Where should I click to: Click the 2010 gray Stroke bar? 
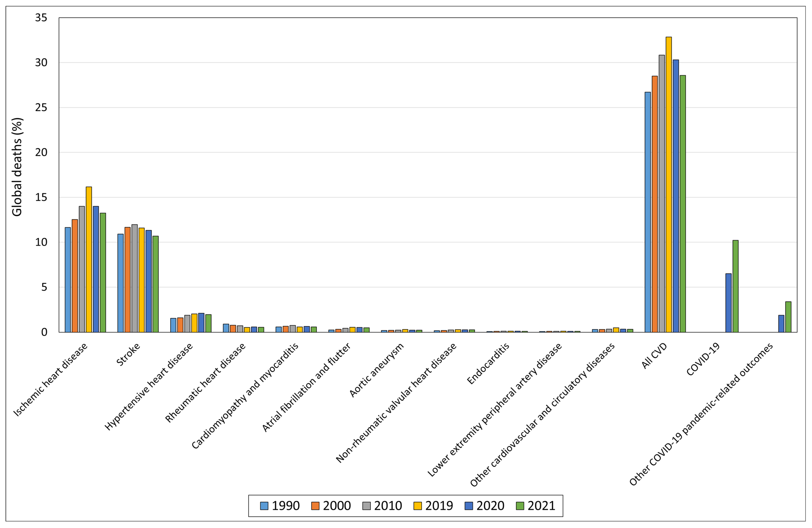tap(135, 278)
